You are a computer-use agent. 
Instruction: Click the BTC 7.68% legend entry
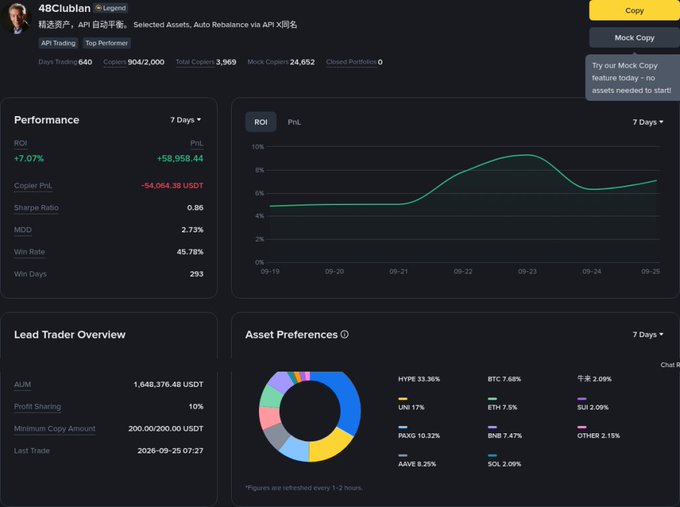(504, 379)
